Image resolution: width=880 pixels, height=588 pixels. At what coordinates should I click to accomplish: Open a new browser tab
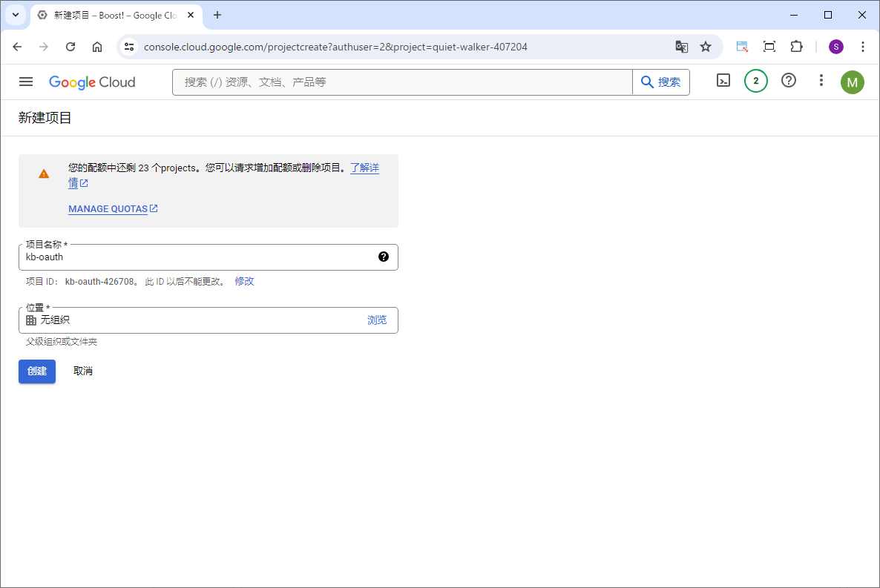(217, 15)
